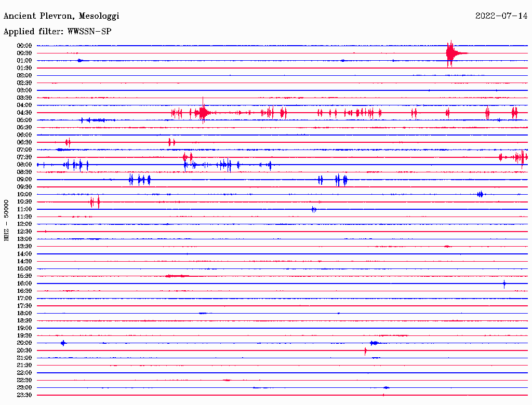Image resolution: width=532 pixels, height=405 pixels.
Task: Click the 22:30 time label
Action: (24, 380)
